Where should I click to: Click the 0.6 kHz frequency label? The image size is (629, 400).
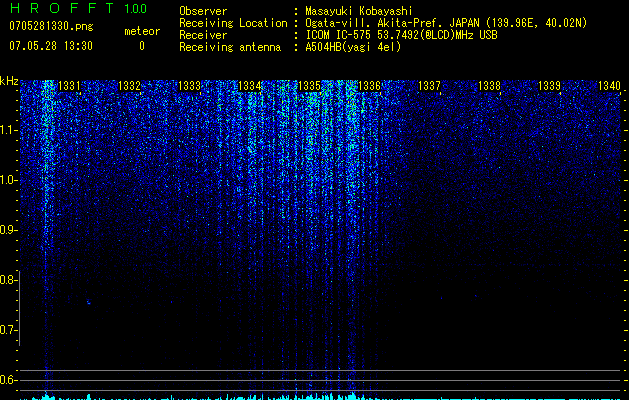tap(7, 380)
